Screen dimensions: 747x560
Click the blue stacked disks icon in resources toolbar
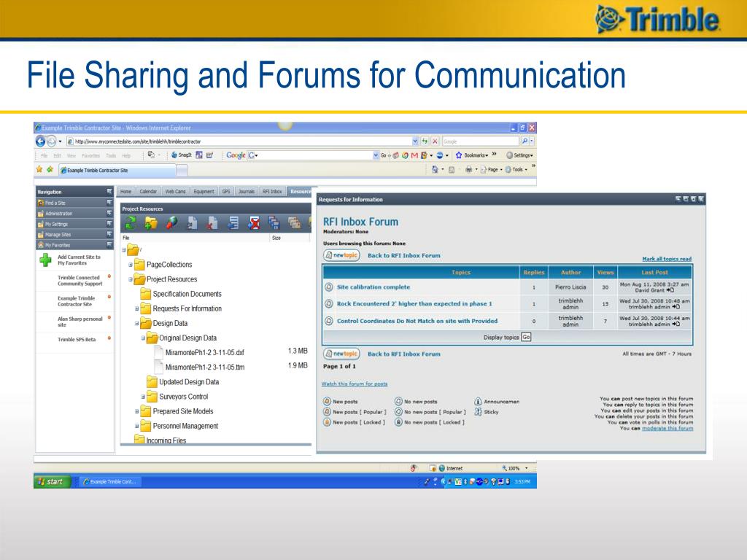point(274,222)
